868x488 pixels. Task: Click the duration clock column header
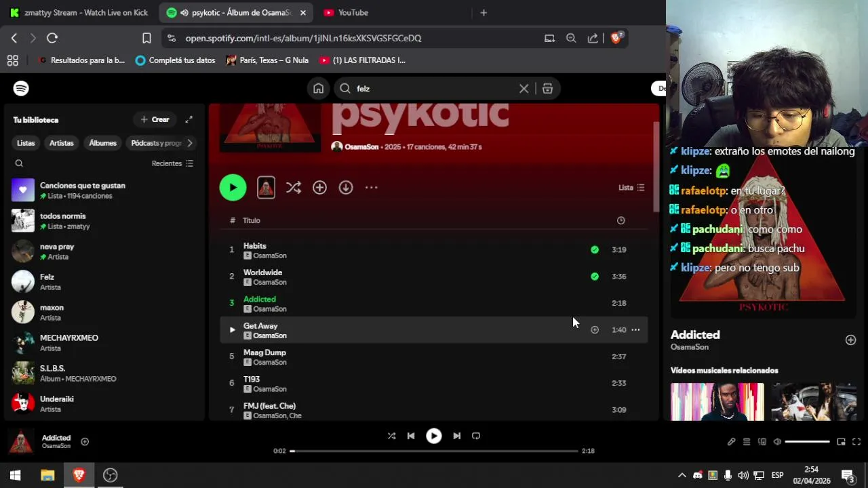(x=620, y=220)
